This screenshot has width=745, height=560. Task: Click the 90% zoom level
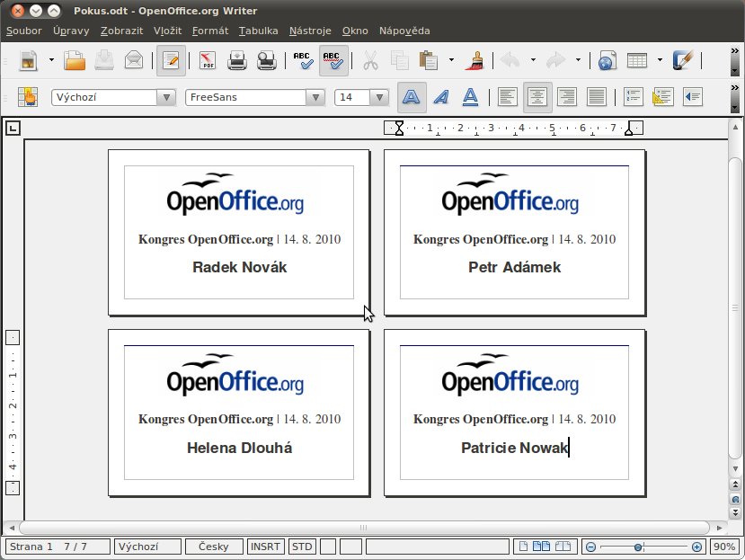pos(724,547)
